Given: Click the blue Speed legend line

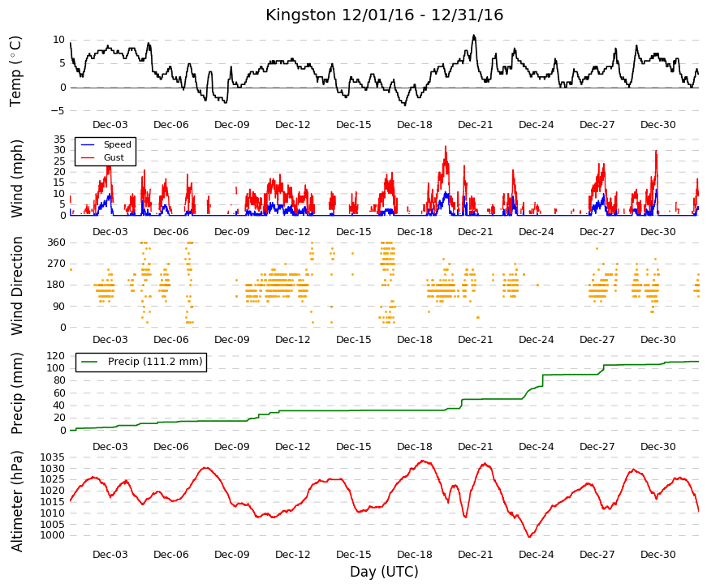Looking at the screenshot, I should [88, 144].
